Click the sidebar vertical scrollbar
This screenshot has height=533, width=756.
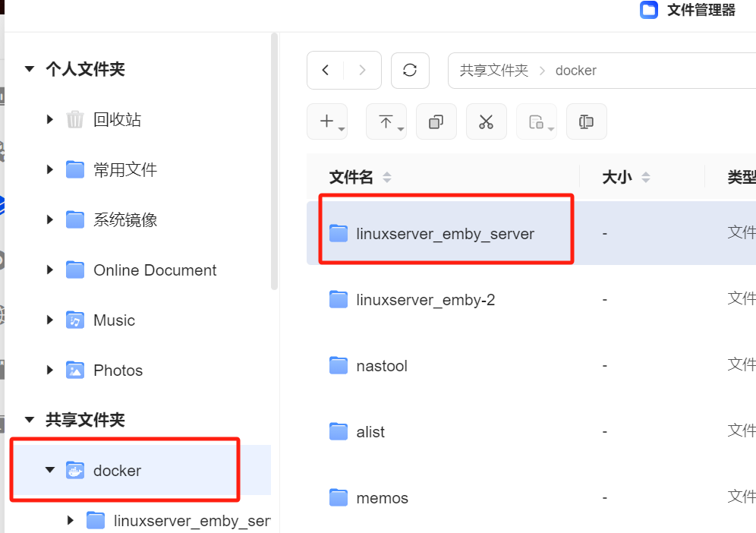[274, 162]
